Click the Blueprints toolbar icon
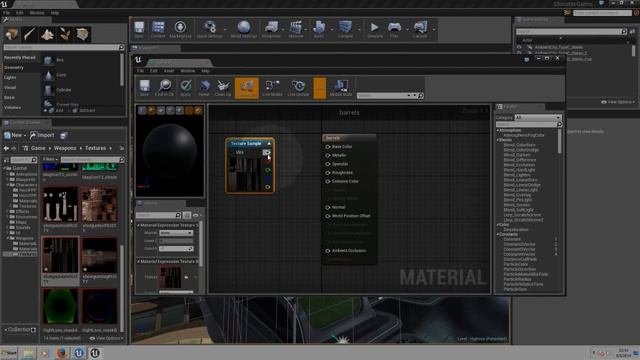This screenshot has width=640, height=360. coord(271,29)
